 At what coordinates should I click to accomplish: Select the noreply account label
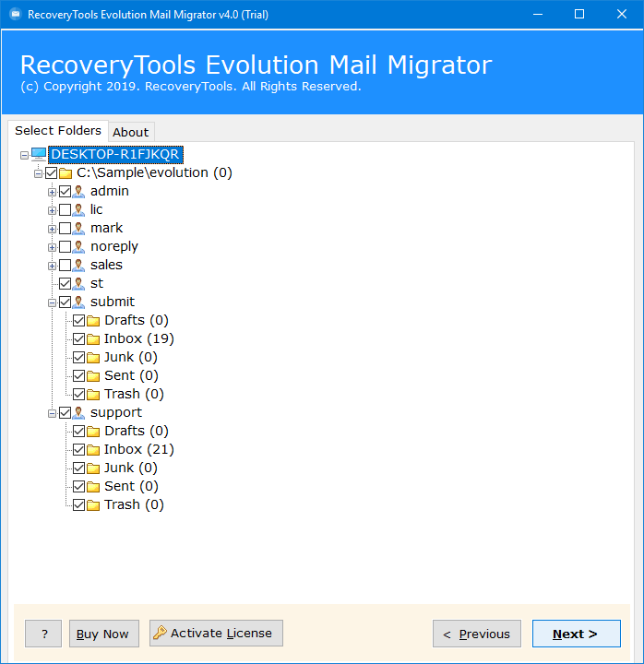coord(114,246)
